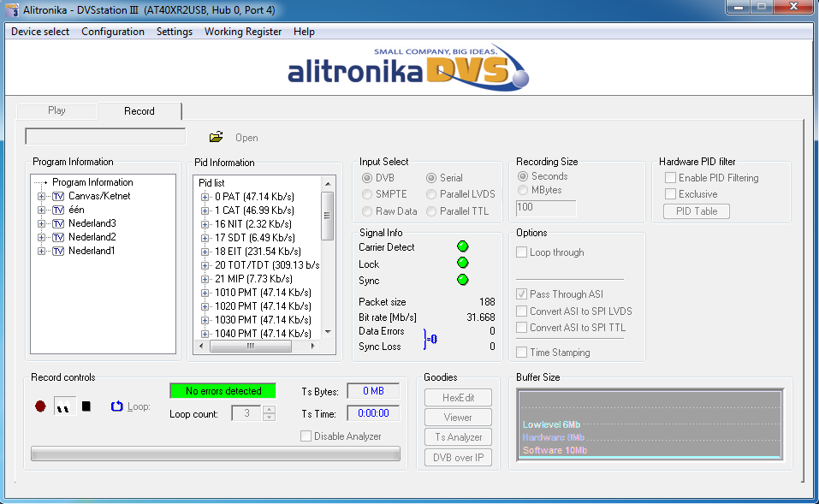Select the Seconds recording size option
The height and width of the screenshot is (504, 819).
[523, 176]
